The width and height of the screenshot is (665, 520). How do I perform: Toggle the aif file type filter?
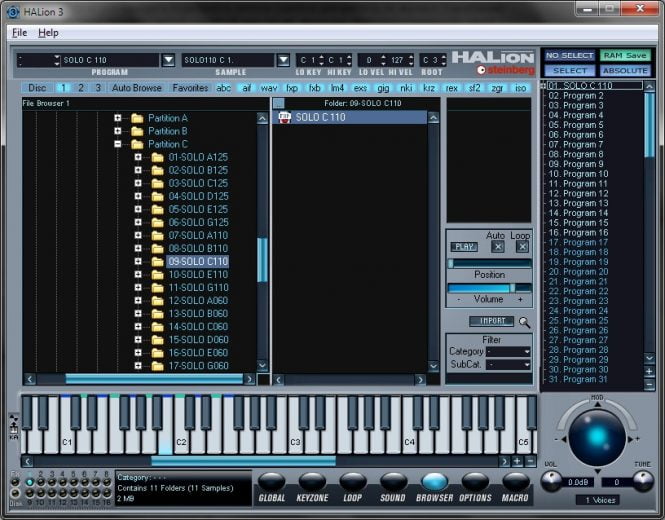[246, 88]
